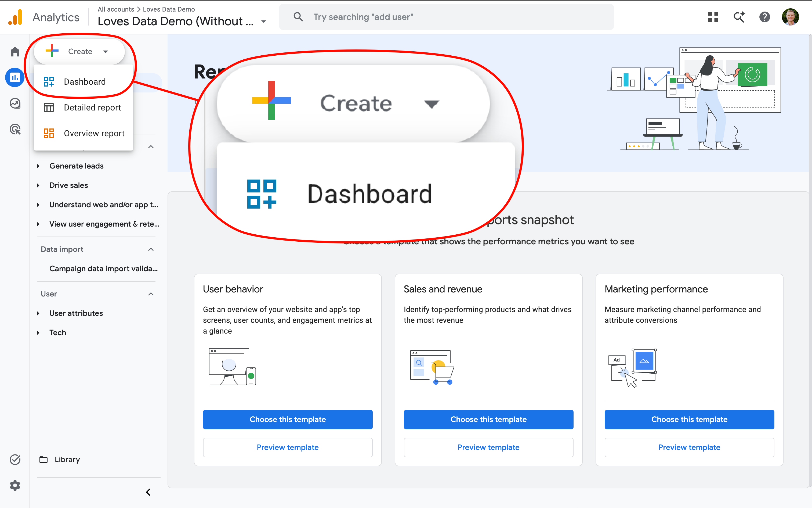
Task: Expand User attributes tree item
Action: (x=38, y=313)
